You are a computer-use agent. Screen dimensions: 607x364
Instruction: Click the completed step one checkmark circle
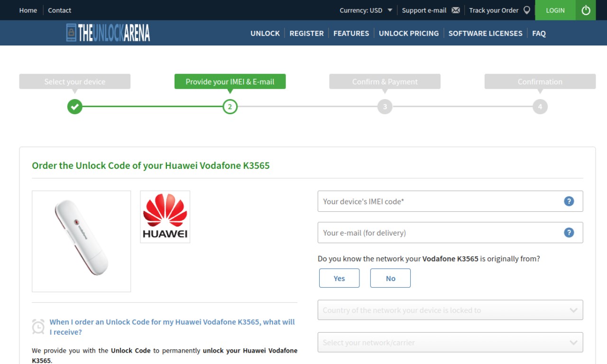point(74,107)
